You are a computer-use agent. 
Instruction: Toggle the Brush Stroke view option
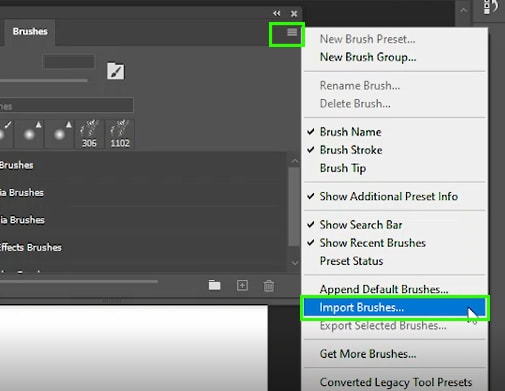coord(351,150)
